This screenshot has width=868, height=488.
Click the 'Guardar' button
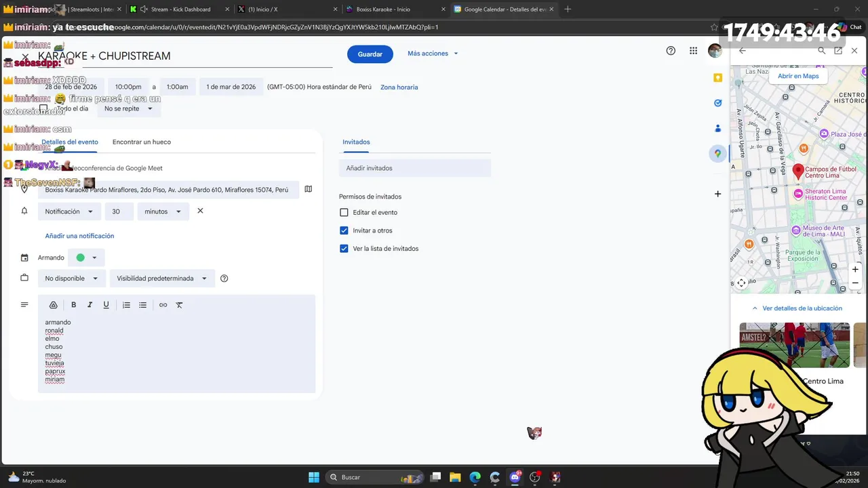370,54
